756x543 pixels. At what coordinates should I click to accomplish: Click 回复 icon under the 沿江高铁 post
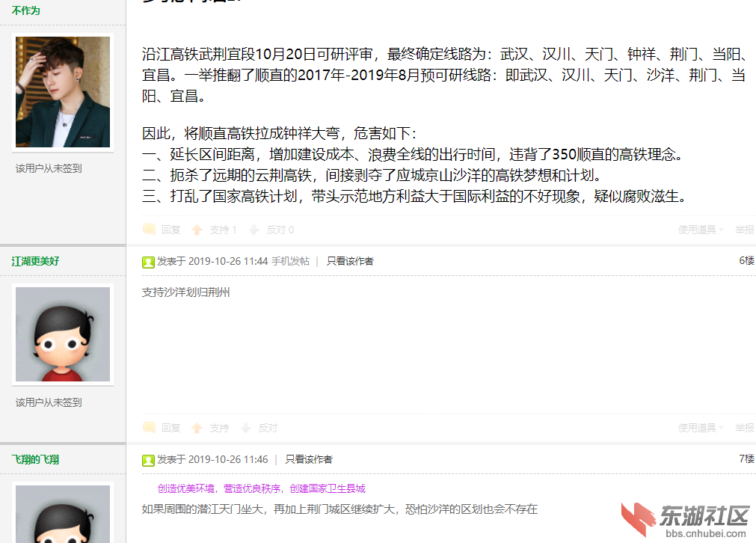[149, 230]
